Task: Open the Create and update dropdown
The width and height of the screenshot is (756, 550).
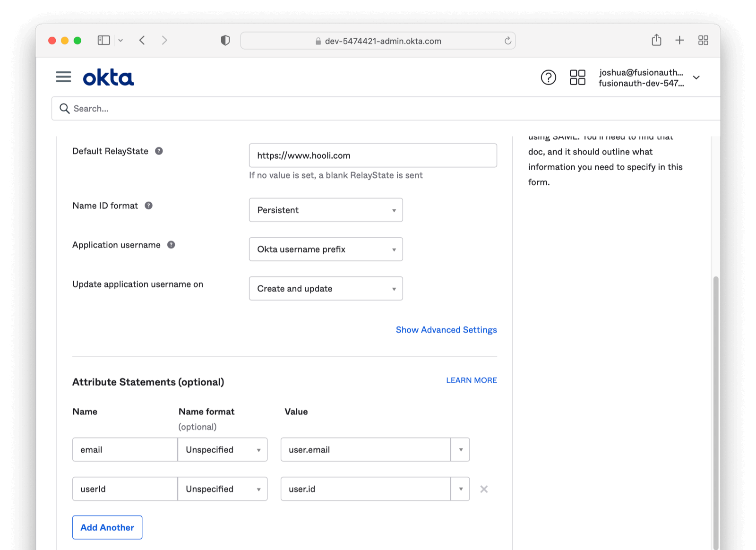Action: click(326, 289)
